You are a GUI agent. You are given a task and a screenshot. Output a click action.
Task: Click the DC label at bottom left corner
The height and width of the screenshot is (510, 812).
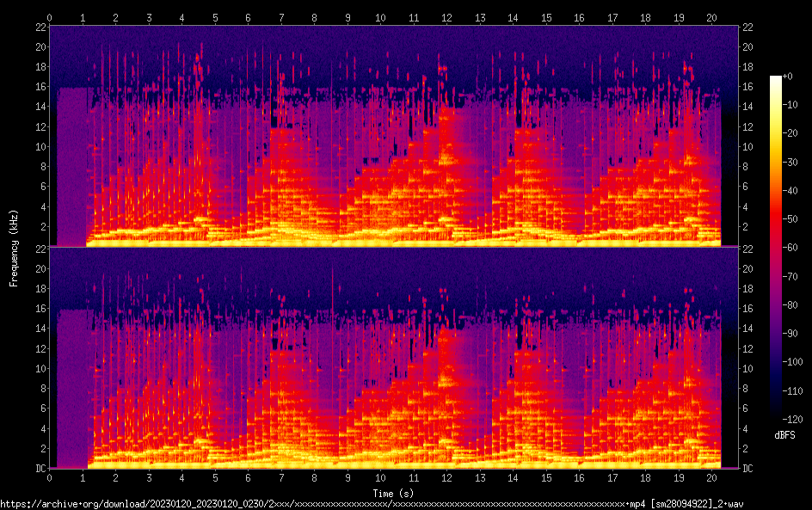(x=39, y=469)
